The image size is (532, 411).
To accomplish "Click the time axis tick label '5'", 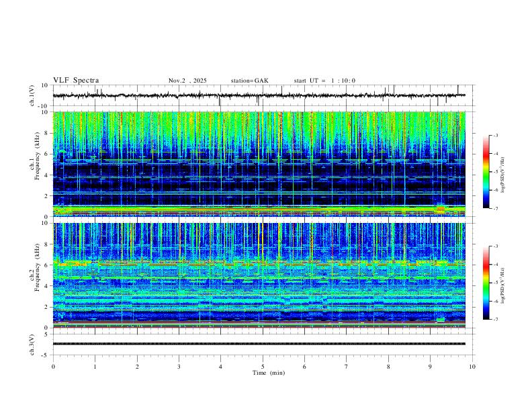I will click(263, 367).
